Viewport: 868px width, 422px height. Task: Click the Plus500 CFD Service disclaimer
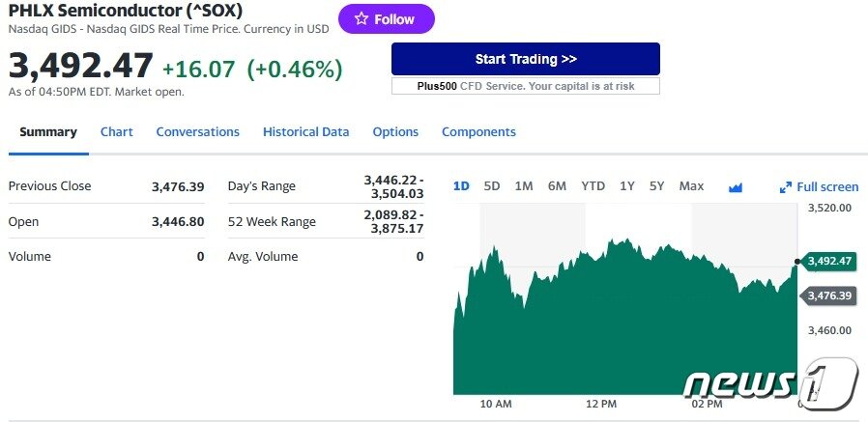526,86
